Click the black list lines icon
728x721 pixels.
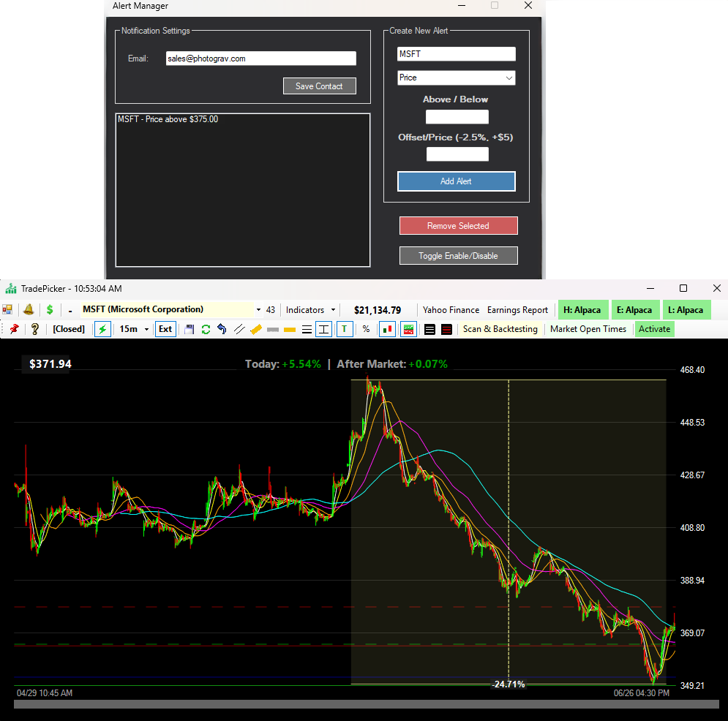point(430,329)
